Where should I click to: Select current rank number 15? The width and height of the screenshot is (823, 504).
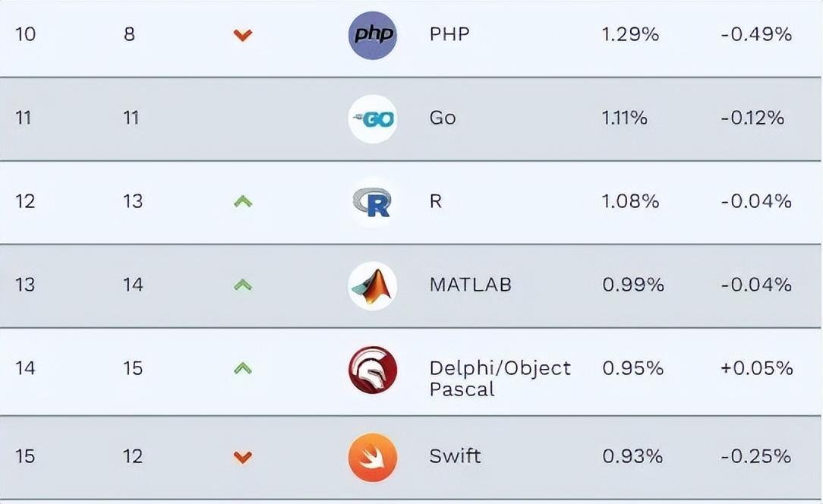(x=24, y=455)
